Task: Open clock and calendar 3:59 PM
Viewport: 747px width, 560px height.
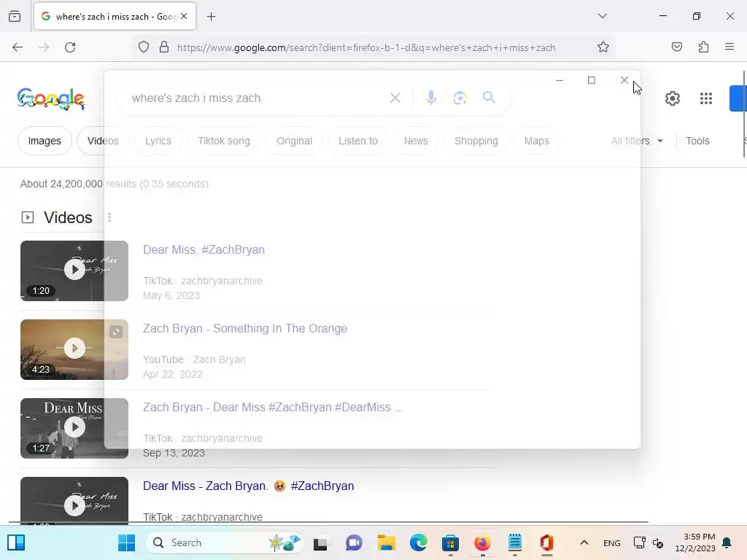Action: click(x=695, y=542)
